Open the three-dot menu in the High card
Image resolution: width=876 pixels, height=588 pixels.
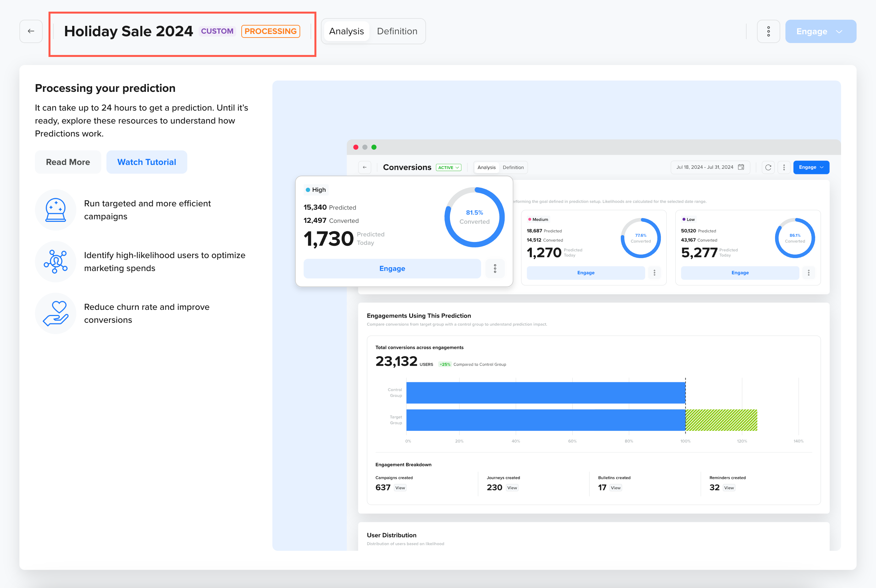(495, 268)
